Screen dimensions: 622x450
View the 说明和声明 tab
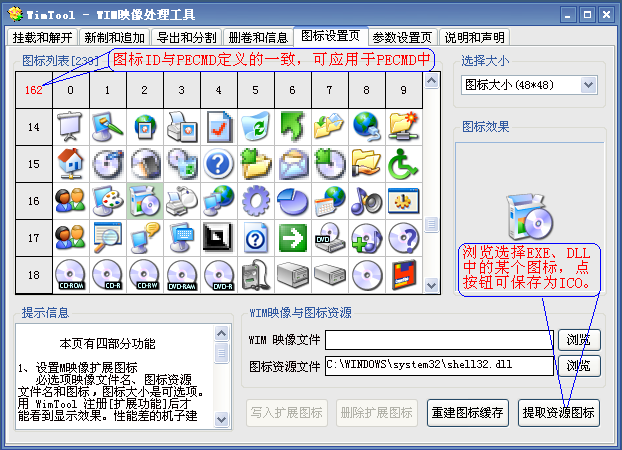(x=474, y=37)
